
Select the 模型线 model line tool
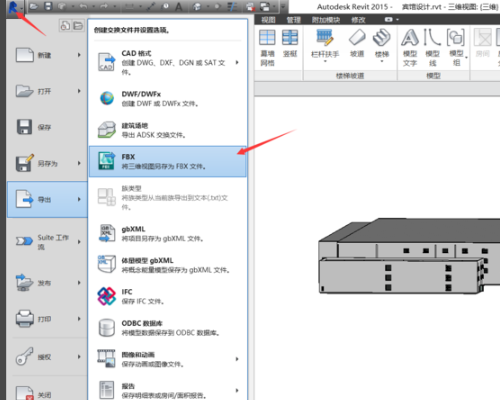432,48
